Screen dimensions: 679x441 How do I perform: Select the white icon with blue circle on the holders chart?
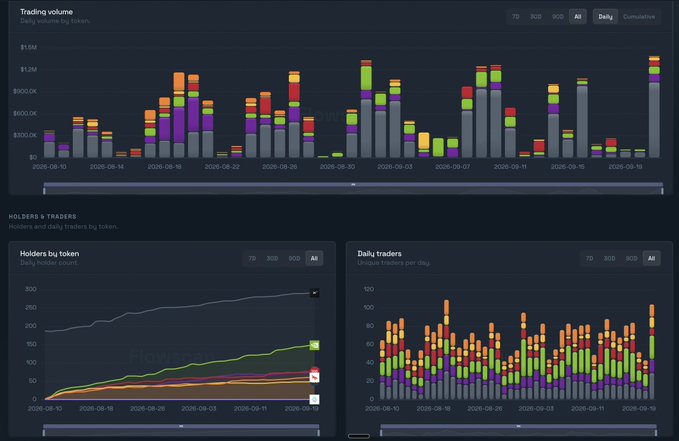[x=315, y=399]
